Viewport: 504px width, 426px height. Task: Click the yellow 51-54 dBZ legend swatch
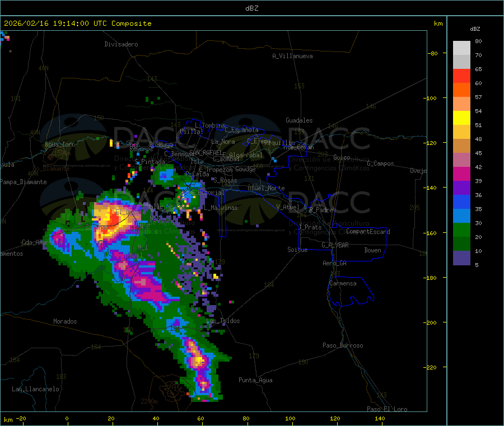coord(461,118)
